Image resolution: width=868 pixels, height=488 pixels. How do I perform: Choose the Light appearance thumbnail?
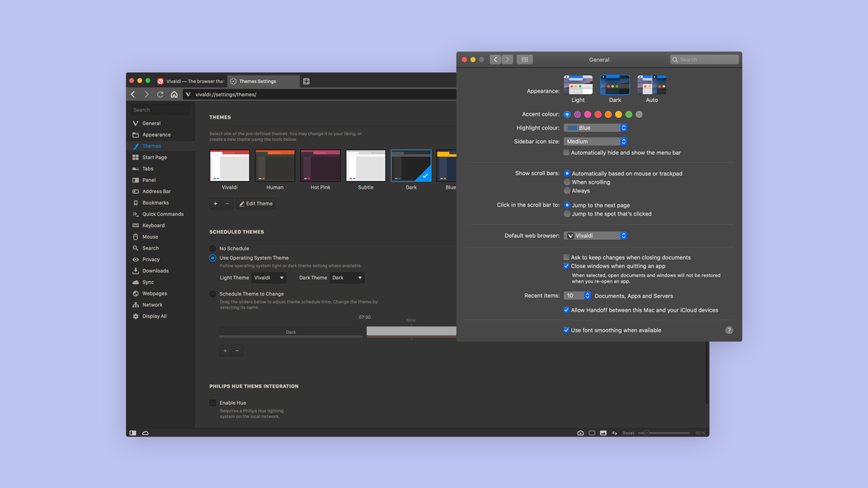[x=578, y=85]
